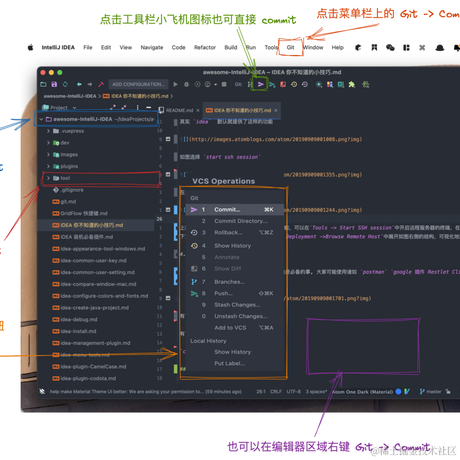Click the WeChat icon in macOS menu bar
This screenshot has width=460, height=460.
click(x=390, y=48)
